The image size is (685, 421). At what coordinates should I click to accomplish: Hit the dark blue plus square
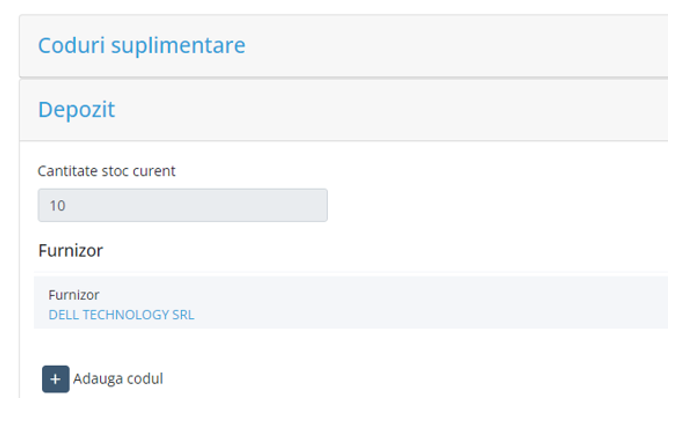click(x=56, y=379)
